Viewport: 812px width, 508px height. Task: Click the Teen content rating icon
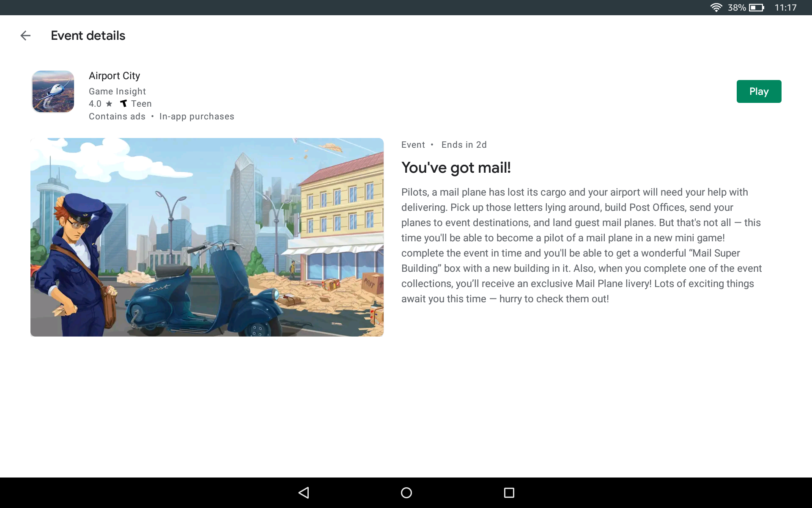pos(123,104)
